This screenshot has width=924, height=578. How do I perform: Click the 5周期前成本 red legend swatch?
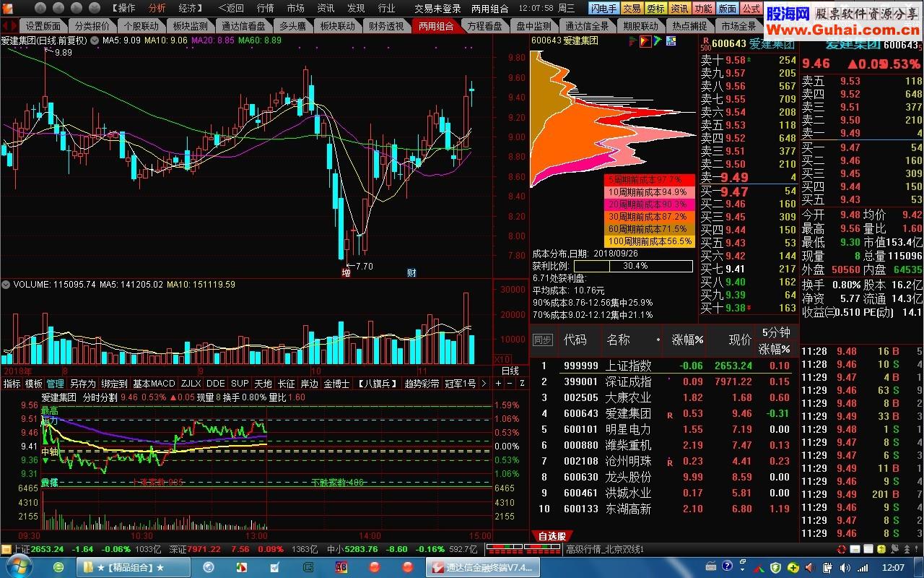point(650,179)
